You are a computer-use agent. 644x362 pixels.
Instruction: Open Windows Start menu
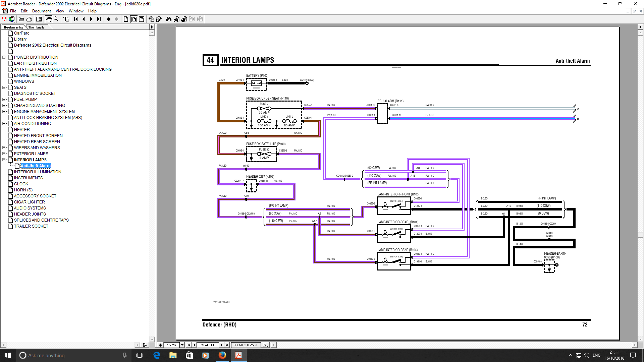(8, 355)
